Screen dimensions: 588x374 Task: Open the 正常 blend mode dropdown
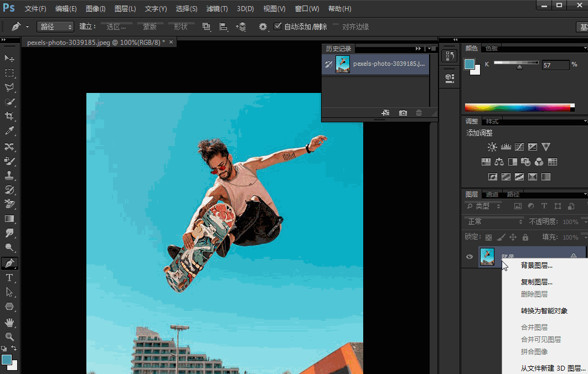494,221
